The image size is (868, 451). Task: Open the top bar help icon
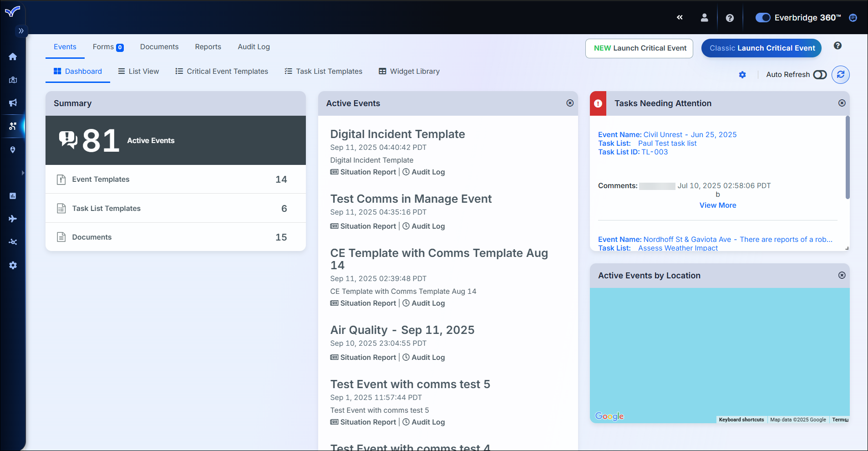point(730,18)
